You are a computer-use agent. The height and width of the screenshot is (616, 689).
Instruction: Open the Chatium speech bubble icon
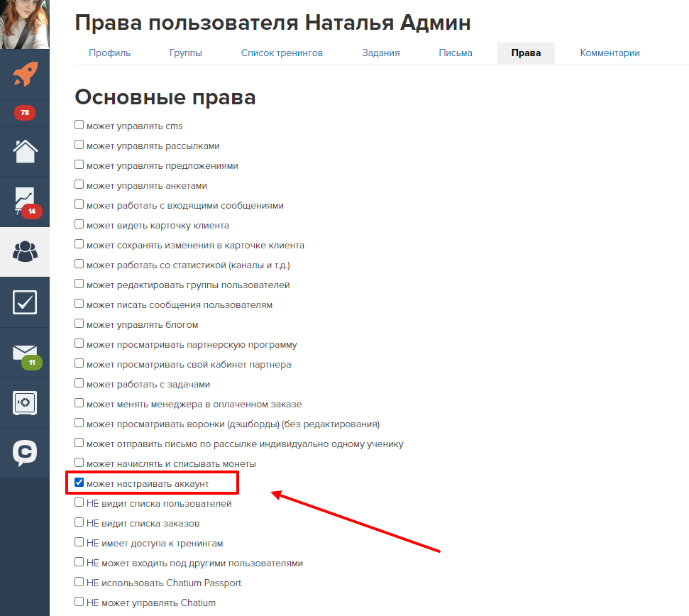pos(25,453)
